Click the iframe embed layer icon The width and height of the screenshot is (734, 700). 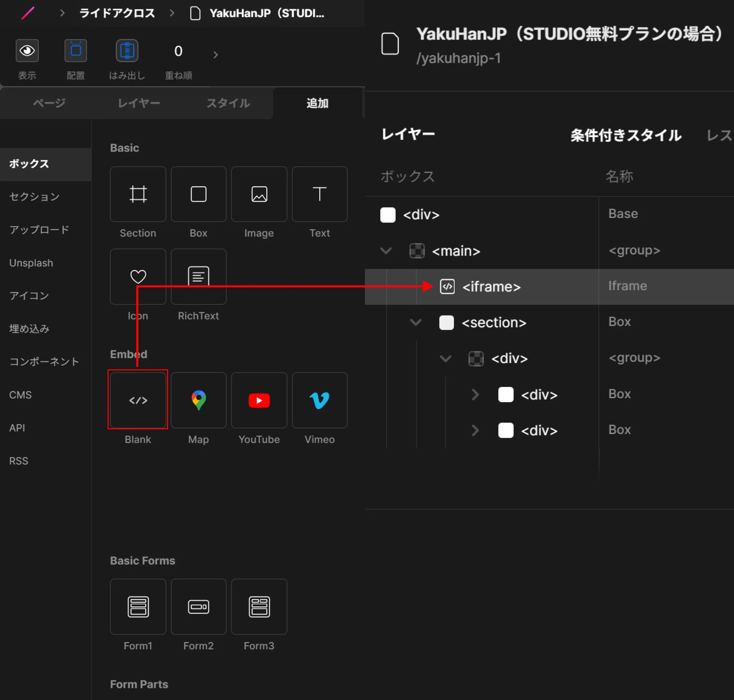(447, 287)
